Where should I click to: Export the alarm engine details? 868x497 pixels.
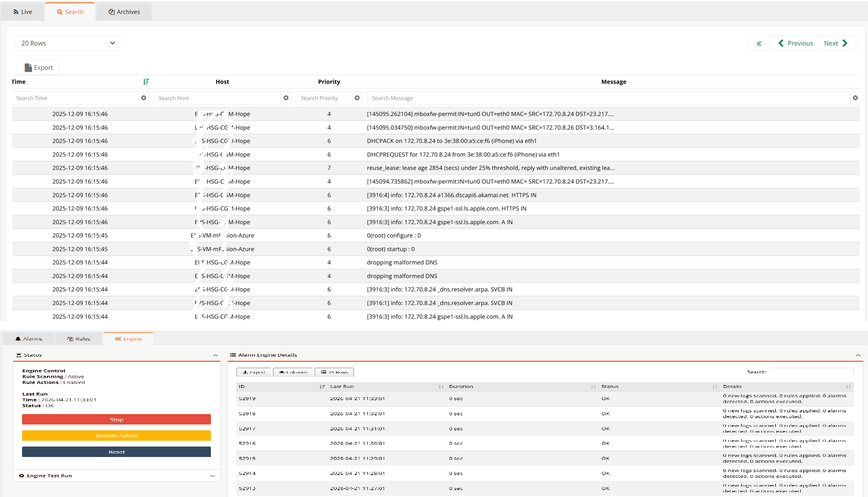click(254, 372)
